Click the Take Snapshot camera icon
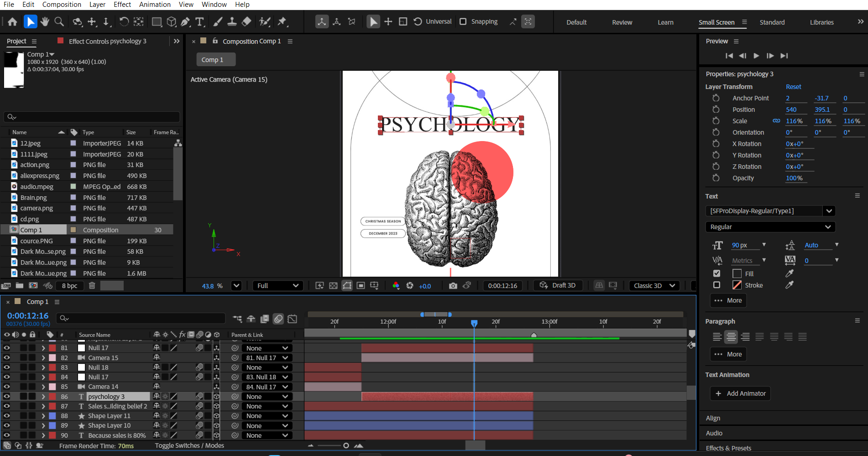Screen dimensions: 868x456 click(453, 286)
